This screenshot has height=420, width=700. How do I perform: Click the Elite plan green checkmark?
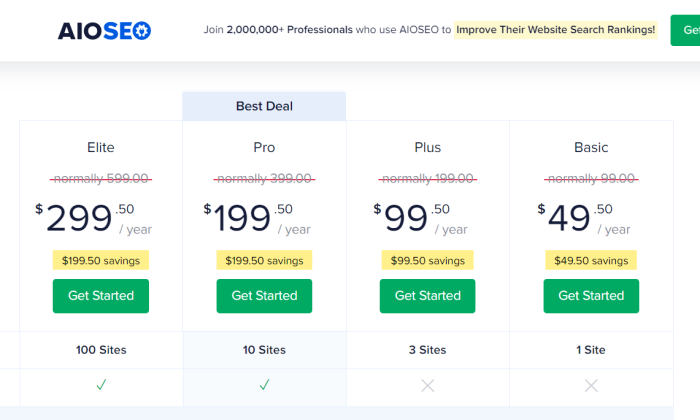point(101,384)
